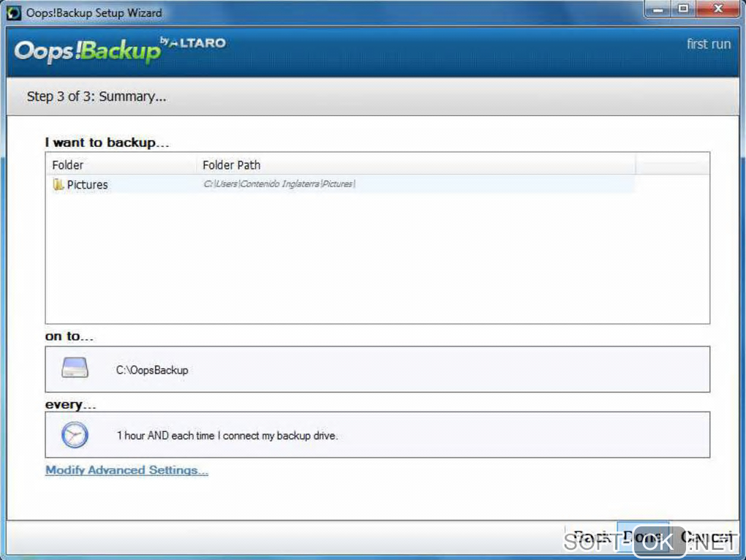Click the backup drive icon beside C:\OopsBackup
746x560 pixels.
(x=75, y=368)
